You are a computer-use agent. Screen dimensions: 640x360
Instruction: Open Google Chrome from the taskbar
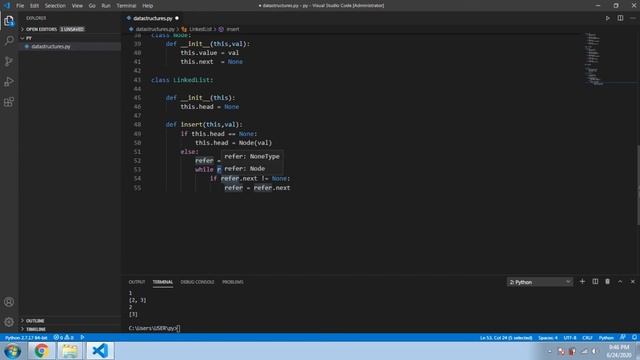pyautogui.click(x=41, y=351)
